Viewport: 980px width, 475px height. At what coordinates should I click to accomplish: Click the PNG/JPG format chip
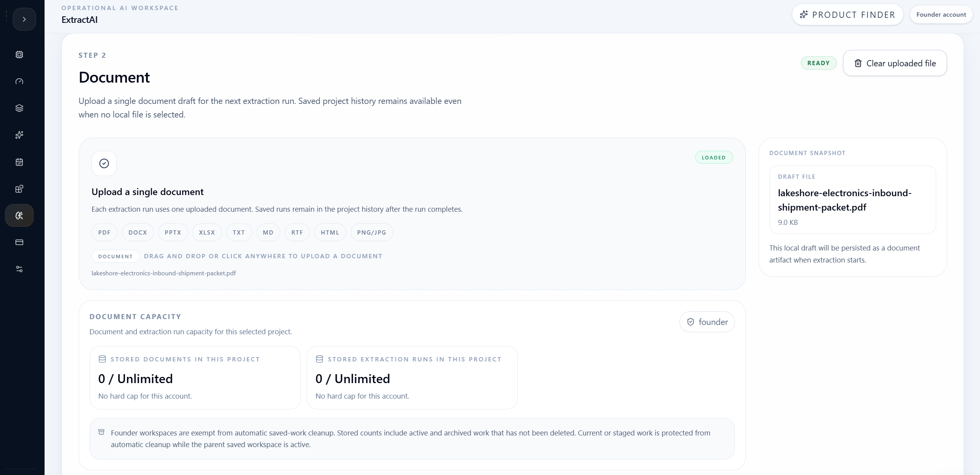coord(372,233)
